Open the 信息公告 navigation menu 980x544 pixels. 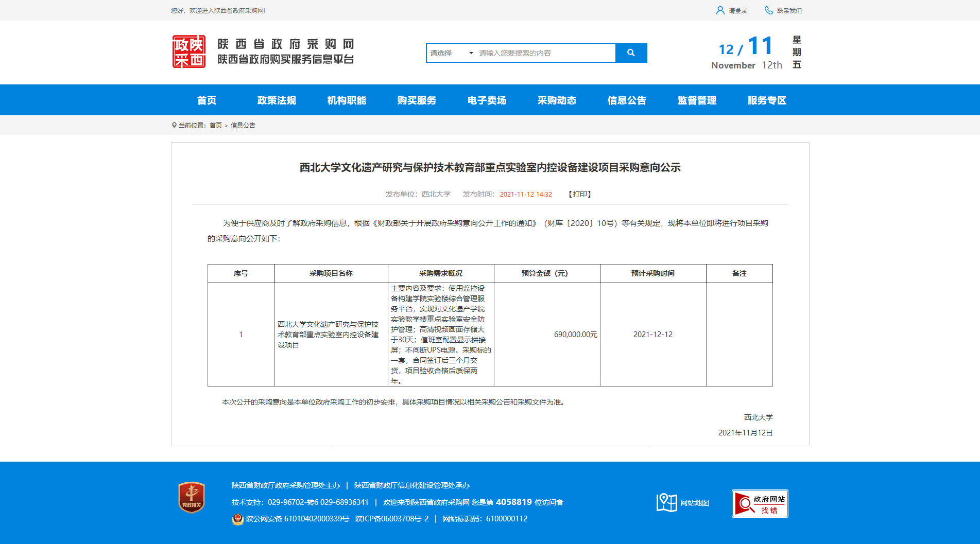627,100
